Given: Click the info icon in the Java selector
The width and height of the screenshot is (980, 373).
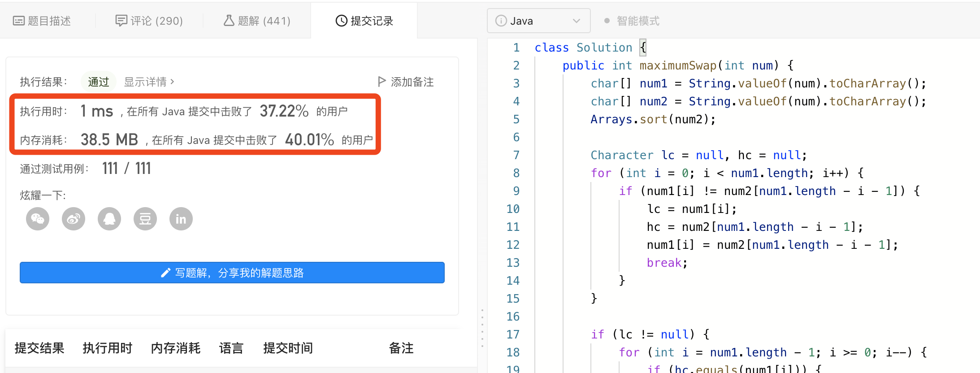Looking at the screenshot, I should point(501,21).
